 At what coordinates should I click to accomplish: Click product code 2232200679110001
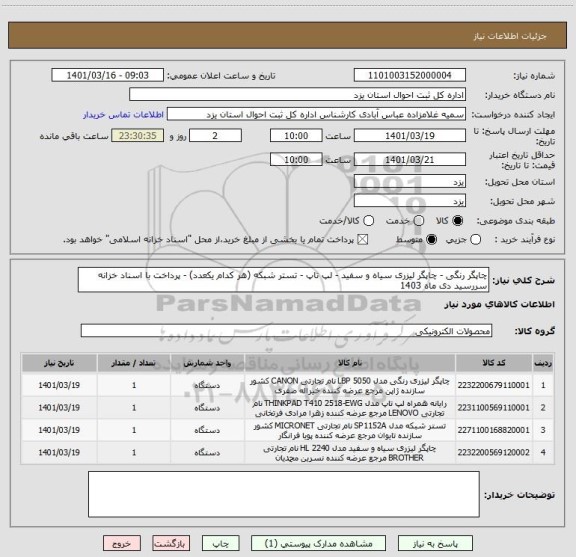494,385
